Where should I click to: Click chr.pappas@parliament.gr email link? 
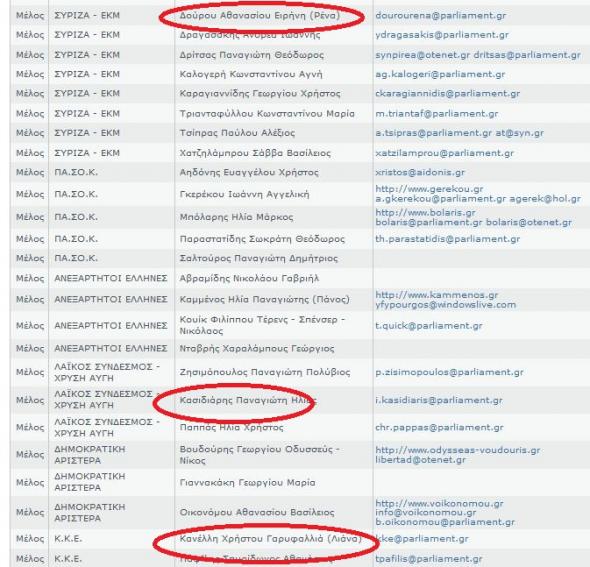click(x=439, y=427)
